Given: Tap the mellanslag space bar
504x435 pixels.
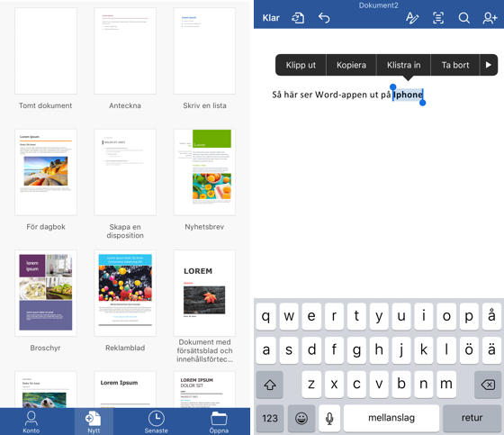Looking at the screenshot, I should [x=391, y=418].
